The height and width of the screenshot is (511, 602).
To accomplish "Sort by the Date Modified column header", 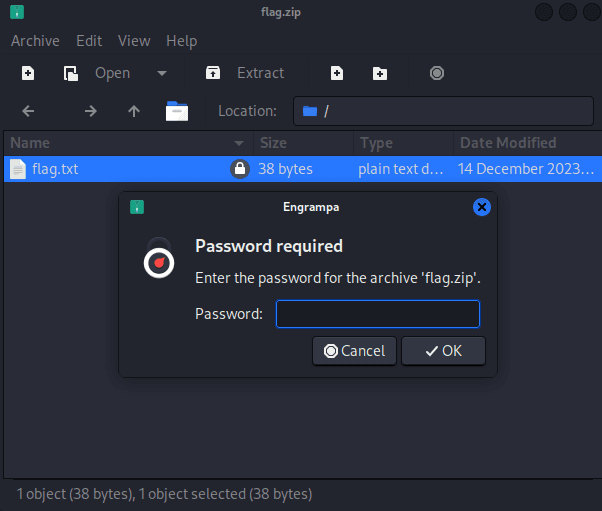I will pyautogui.click(x=528, y=143).
